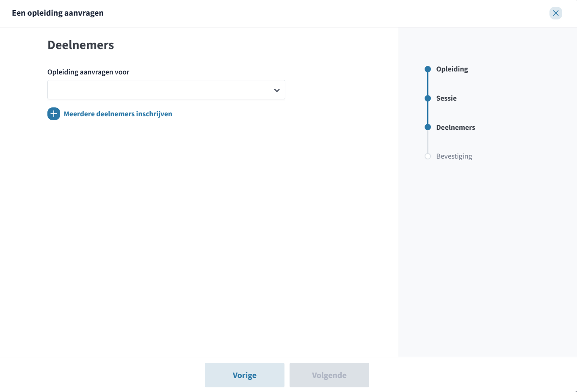
Task: Click the Deelnemers page heading
Action: (80, 45)
